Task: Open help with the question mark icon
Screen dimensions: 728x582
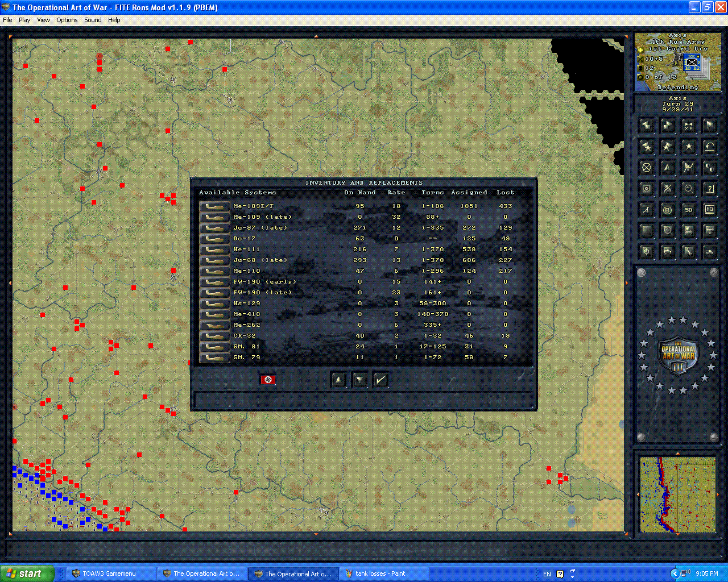Action: [709, 188]
